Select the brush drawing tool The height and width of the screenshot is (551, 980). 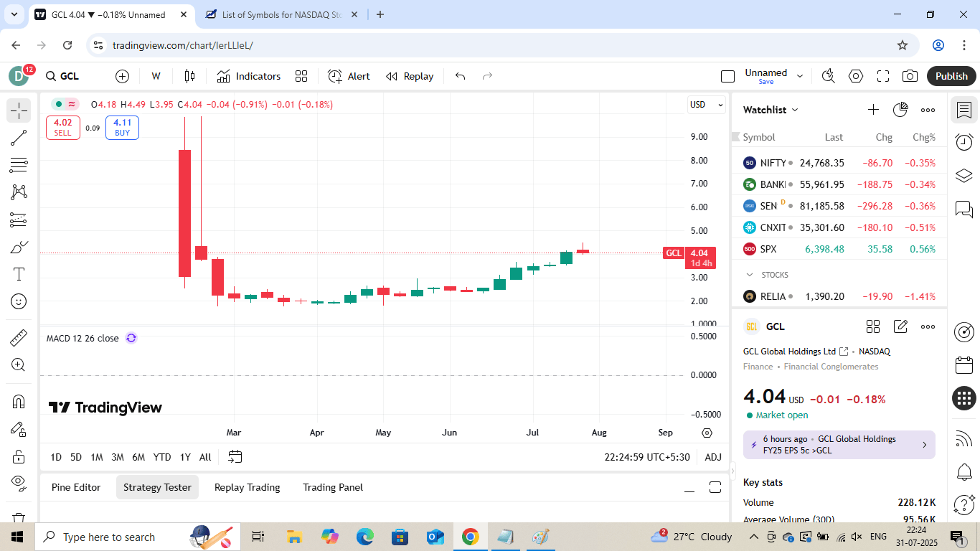[x=19, y=247]
